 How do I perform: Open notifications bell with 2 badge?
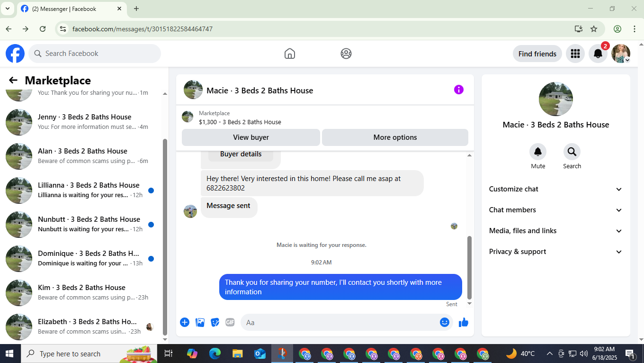(598, 54)
